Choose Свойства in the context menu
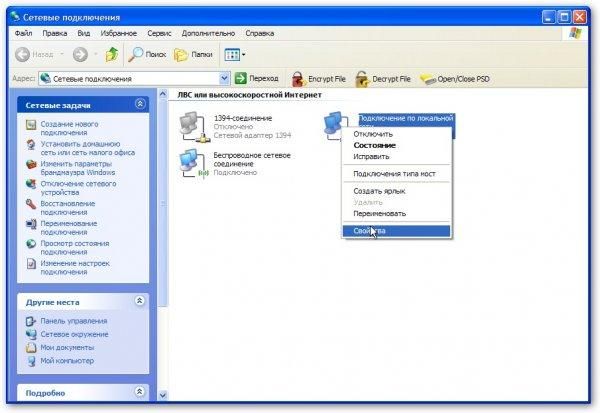This screenshot has height=413, width=600. pos(368,230)
